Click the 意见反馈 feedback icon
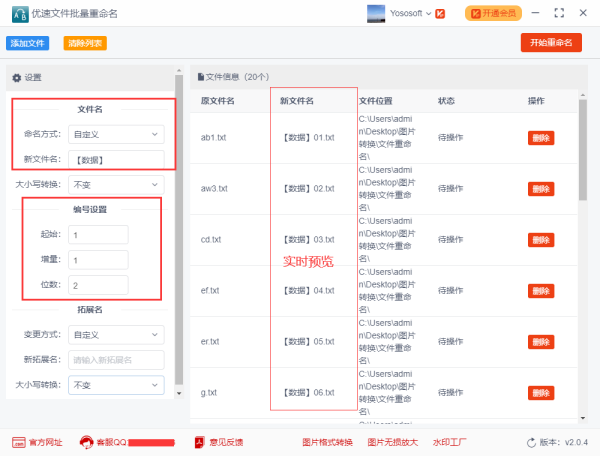The height and width of the screenshot is (456, 600). [200, 442]
